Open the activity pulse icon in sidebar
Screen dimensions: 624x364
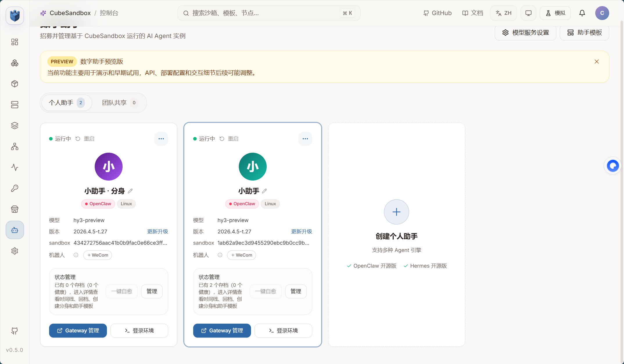click(x=15, y=167)
